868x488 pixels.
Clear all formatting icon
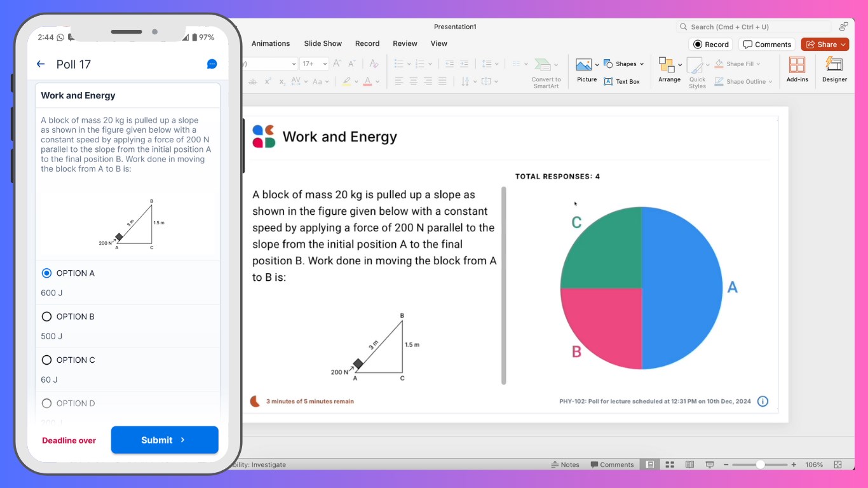click(x=374, y=64)
